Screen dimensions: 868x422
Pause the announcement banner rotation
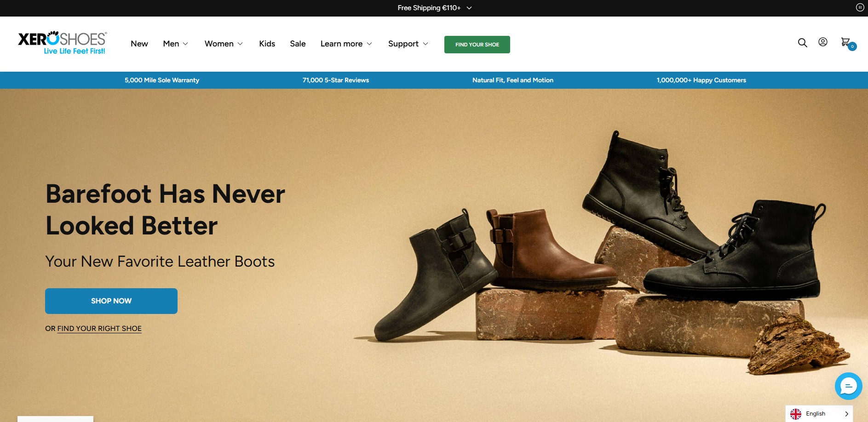(859, 7)
